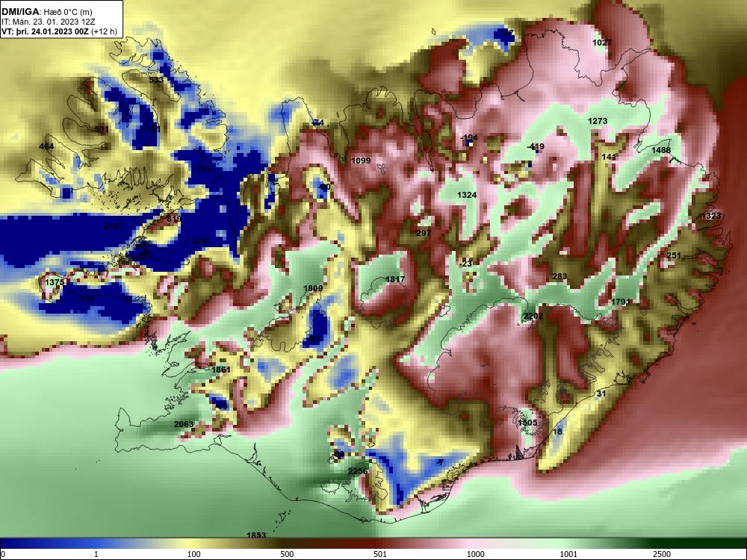Click the map value -153
Viewport: 747px width, 560px height.
click(86, 299)
